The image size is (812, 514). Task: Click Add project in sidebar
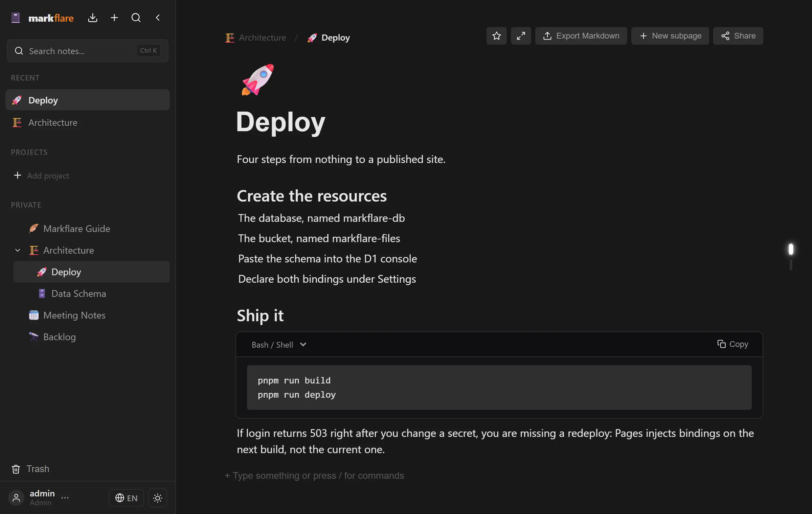pos(41,176)
